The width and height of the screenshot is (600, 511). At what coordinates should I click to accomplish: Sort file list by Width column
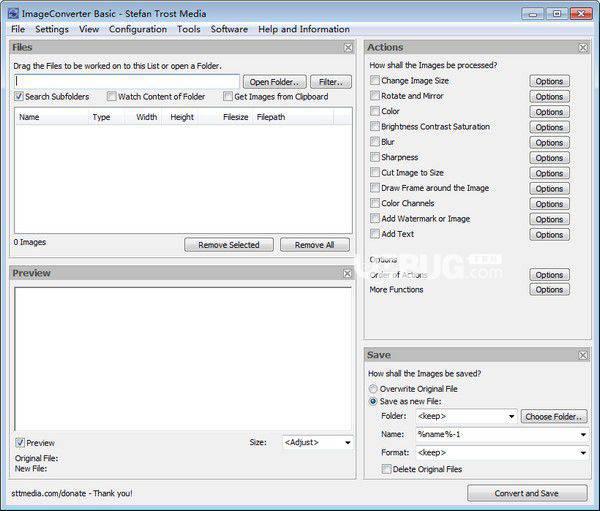(x=143, y=117)
